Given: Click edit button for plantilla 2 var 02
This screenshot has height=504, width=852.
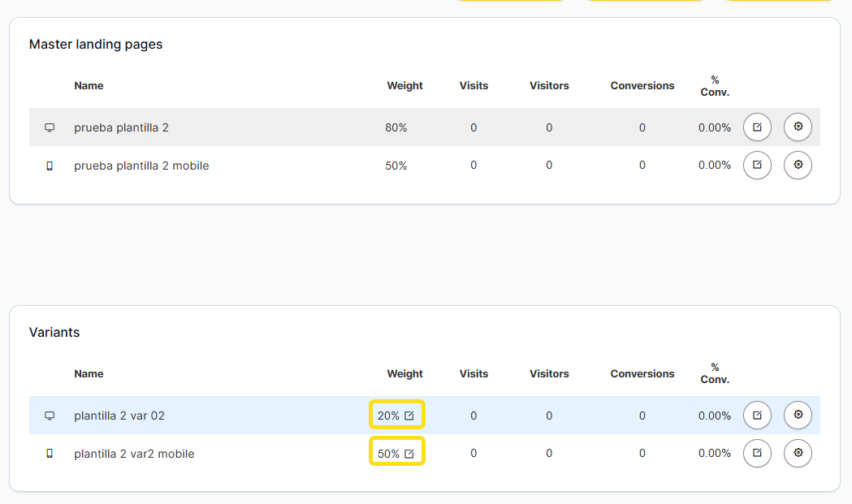Looking at the screenshot, I should 757,416.
